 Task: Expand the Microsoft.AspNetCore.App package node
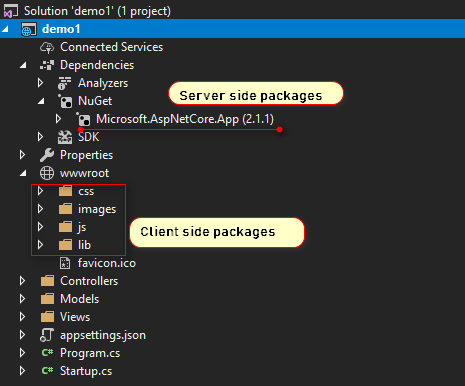tap(58, 119)
